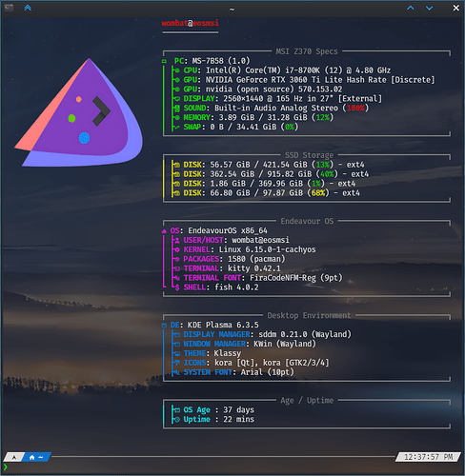Open the terminal window menu icon
The height and width of the screenshot is (476, 465).
pyautogui.click(x=9, y=8)
